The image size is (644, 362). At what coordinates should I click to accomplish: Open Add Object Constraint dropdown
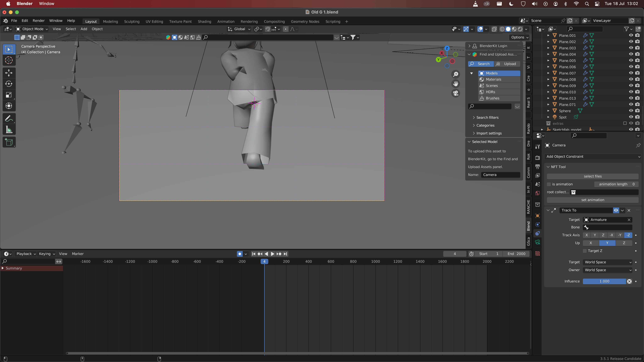(592, 156)
